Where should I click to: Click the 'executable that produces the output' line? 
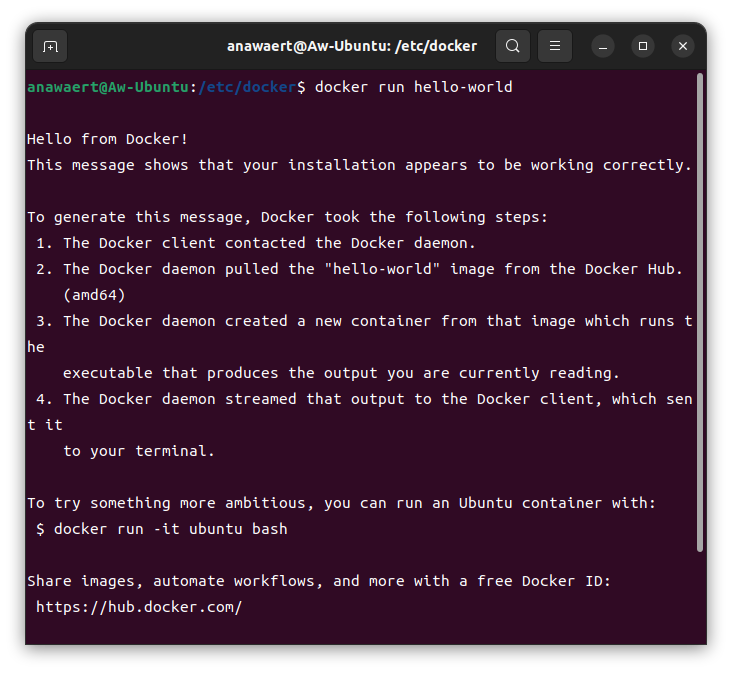coord(340,373)
